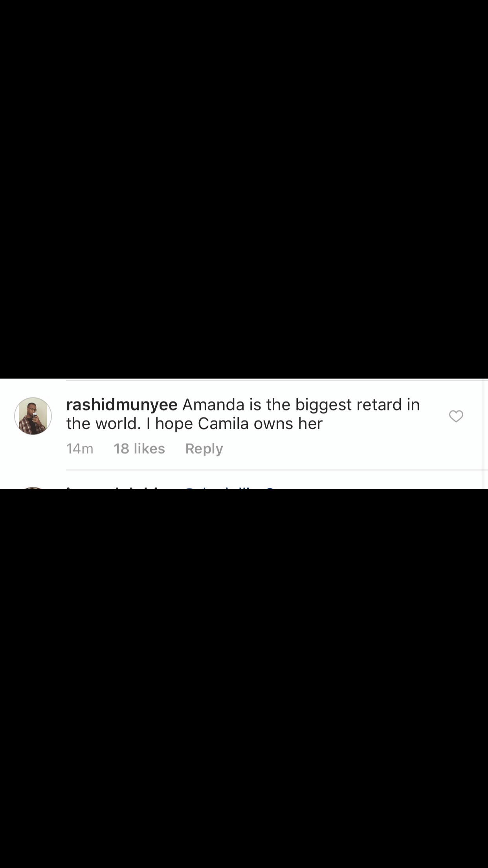Select the comment text about Amanda
Viewport: 488px width, 868px height.
tap(243, 414)
